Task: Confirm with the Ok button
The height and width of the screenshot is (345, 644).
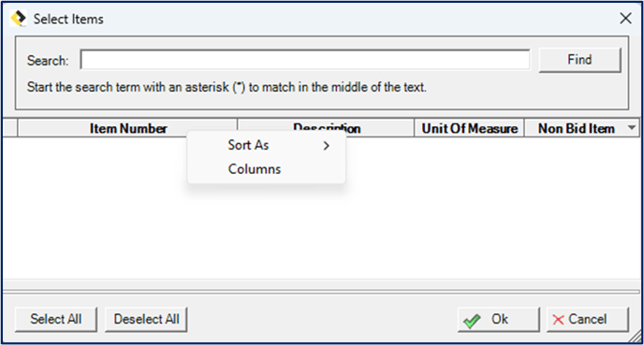Action: pyautogui.click(x=499, y=319)
